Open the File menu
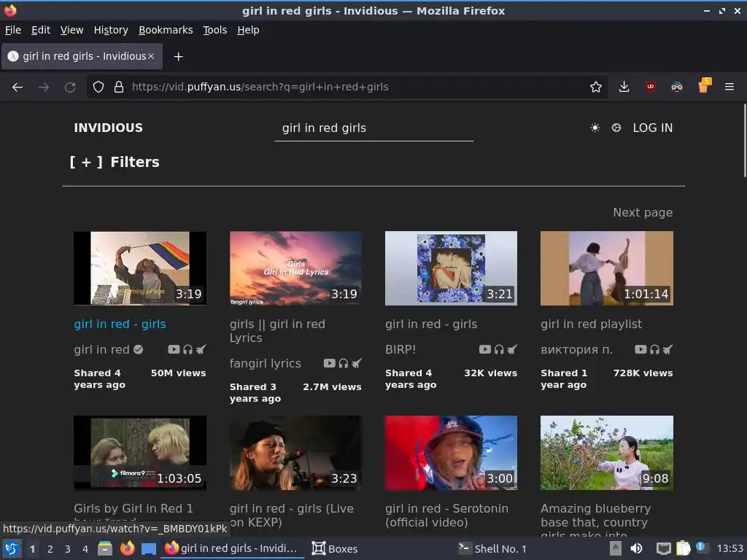This screenshot has height=560, width=747. coord(13,30)
